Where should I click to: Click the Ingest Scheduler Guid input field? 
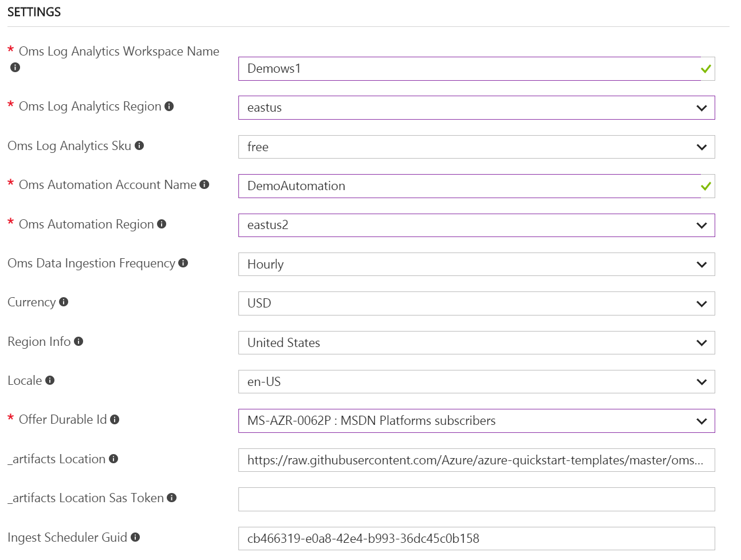tap(477, 538)
